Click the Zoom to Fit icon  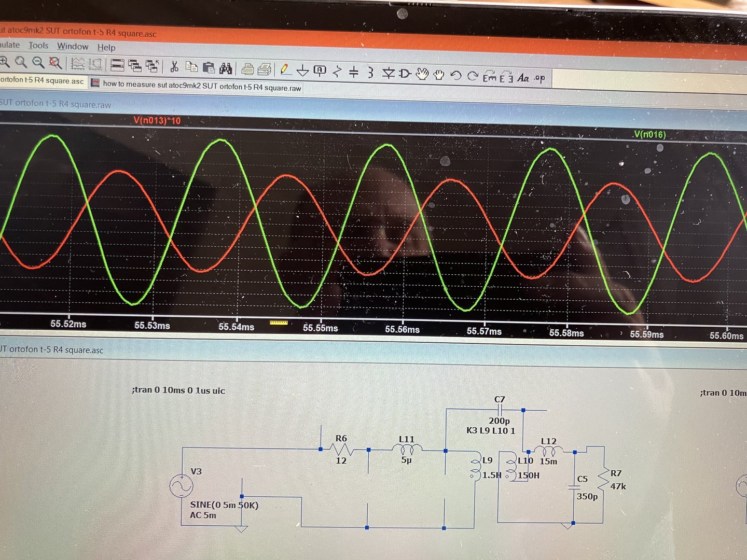point(55,63)
